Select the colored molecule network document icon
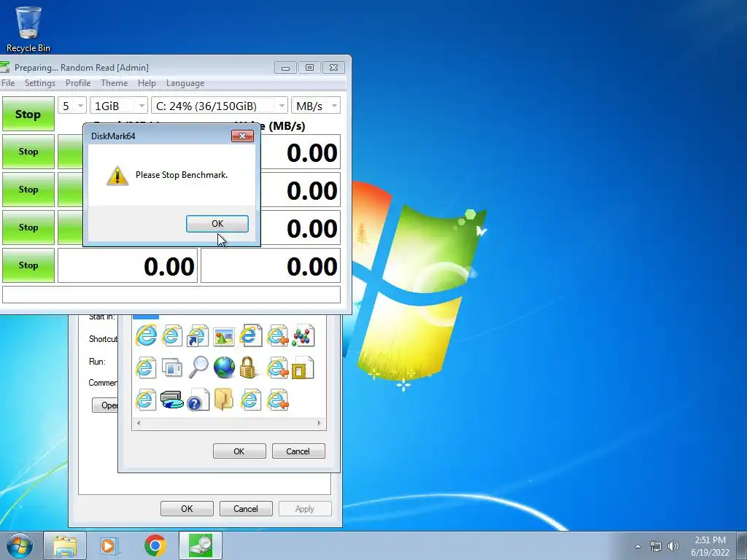The height and width of the screenshot is (560, 747). 303,335
